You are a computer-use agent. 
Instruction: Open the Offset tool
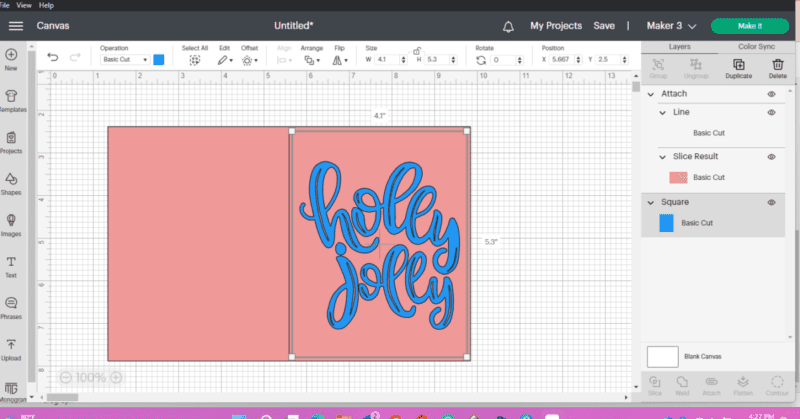[x=249, y=60]
